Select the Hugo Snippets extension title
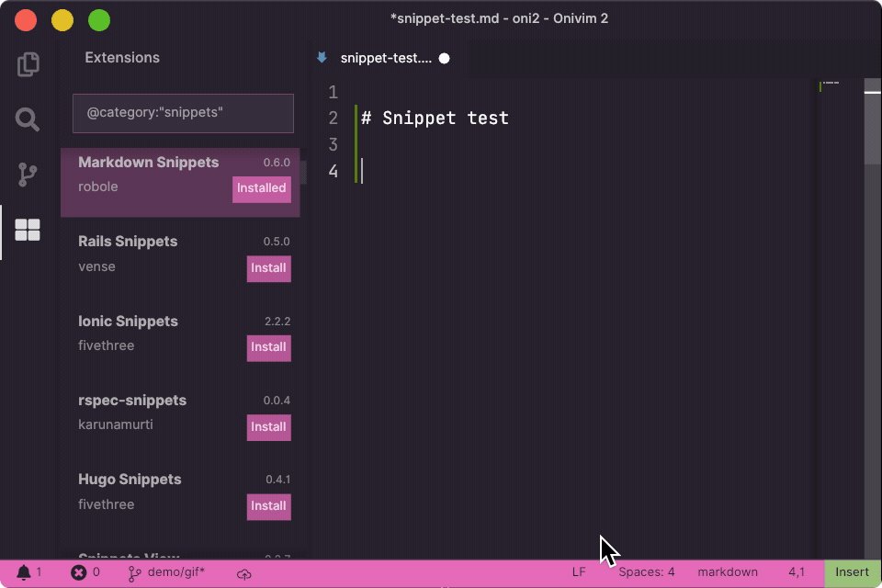Image resolution: width=882 pixels, height=588 pixels. [130, 480]
